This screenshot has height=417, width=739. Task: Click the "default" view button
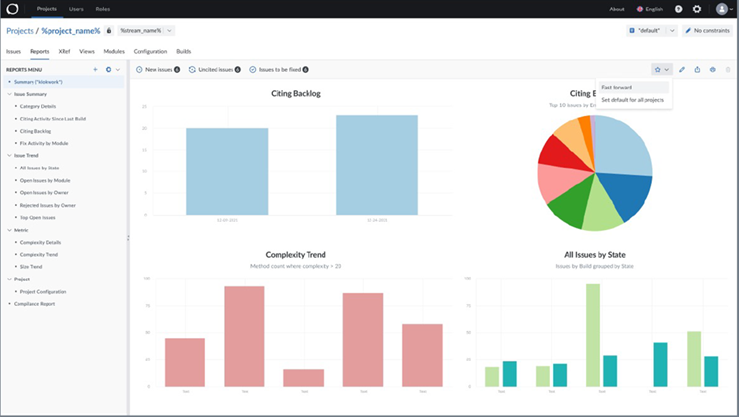pos(646,31)
